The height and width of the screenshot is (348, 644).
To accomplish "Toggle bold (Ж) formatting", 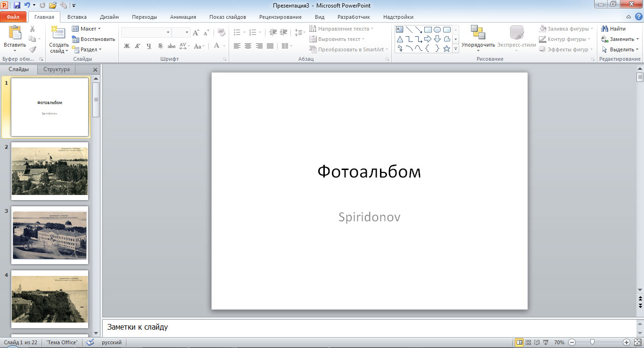I will coord(126,46).
